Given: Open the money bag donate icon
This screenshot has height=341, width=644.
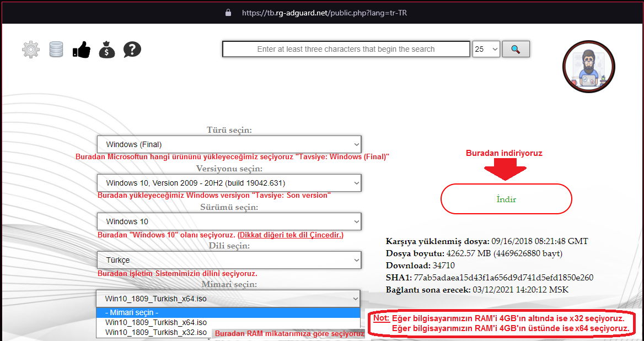Looking at the screenshot, I should [107, 50].
